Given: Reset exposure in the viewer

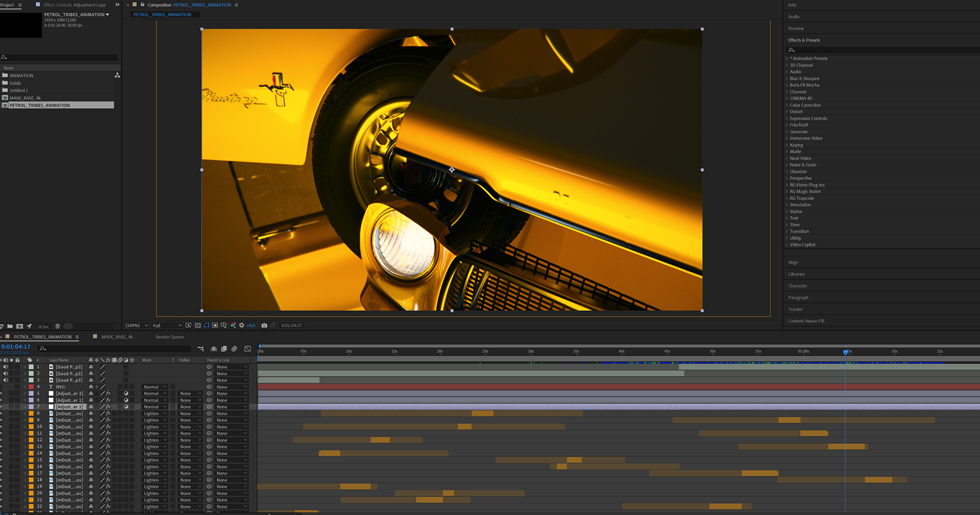Looking at the screenshot, I should coord(241,325).
